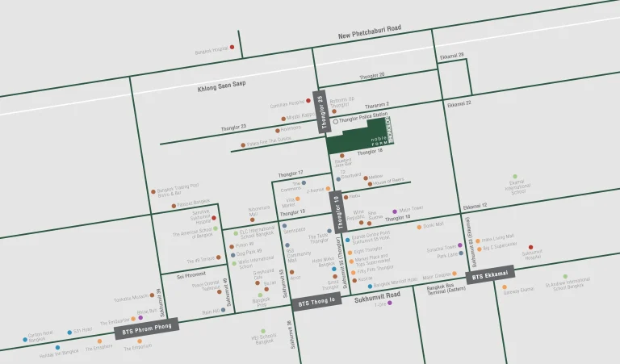This screenshot has height=364, width=620.
Task: Click the brown dot next to House of Beers
Action: pyautogui.click(x=370, y=184)
